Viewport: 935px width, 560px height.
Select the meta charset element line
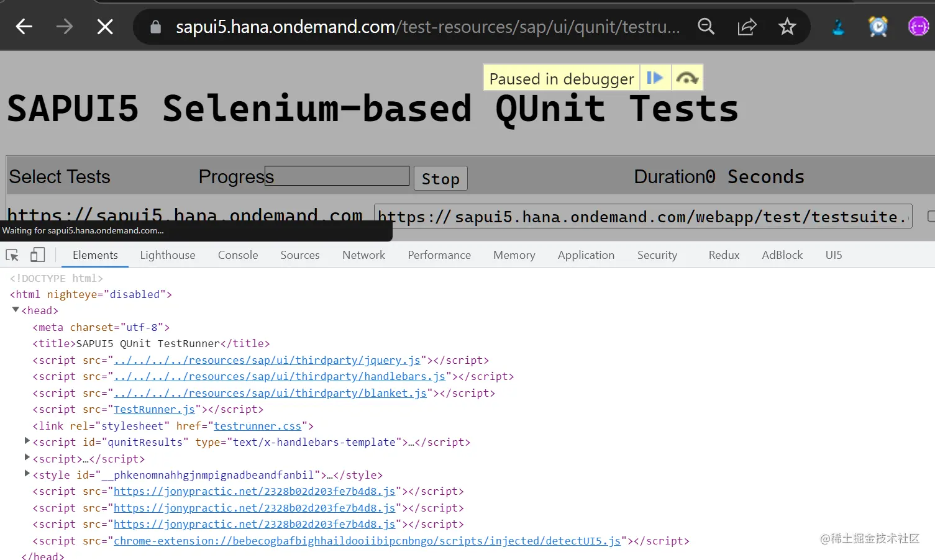pyautogui.click(x=101, y=327)
